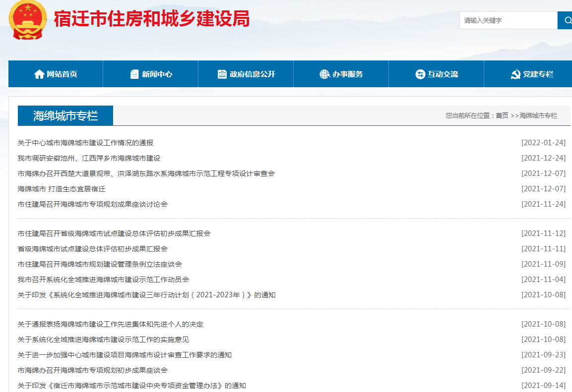Click the document icon beside 新闻中心
The height and width of the screenshot is (392, 572).
click(x=134, y=74)
